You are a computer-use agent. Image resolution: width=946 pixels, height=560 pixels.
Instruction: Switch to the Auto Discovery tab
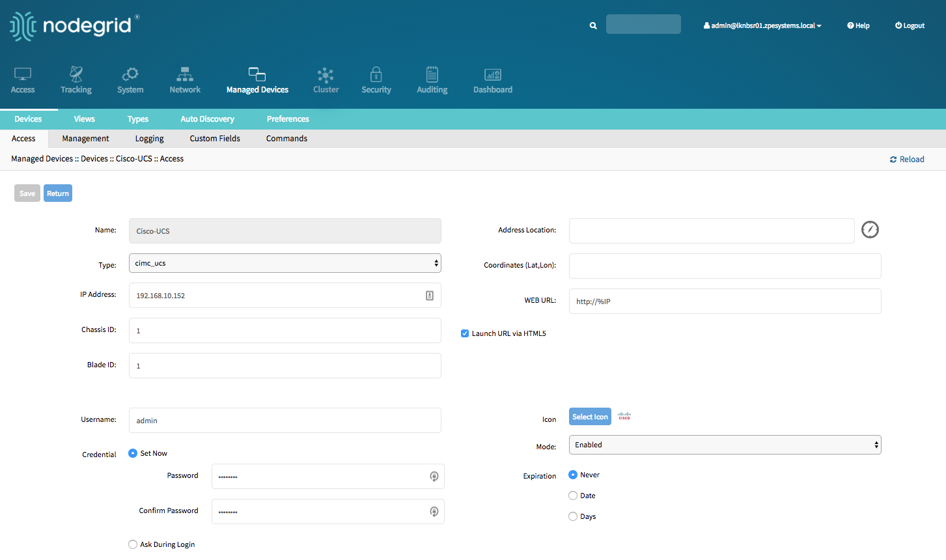208,119
